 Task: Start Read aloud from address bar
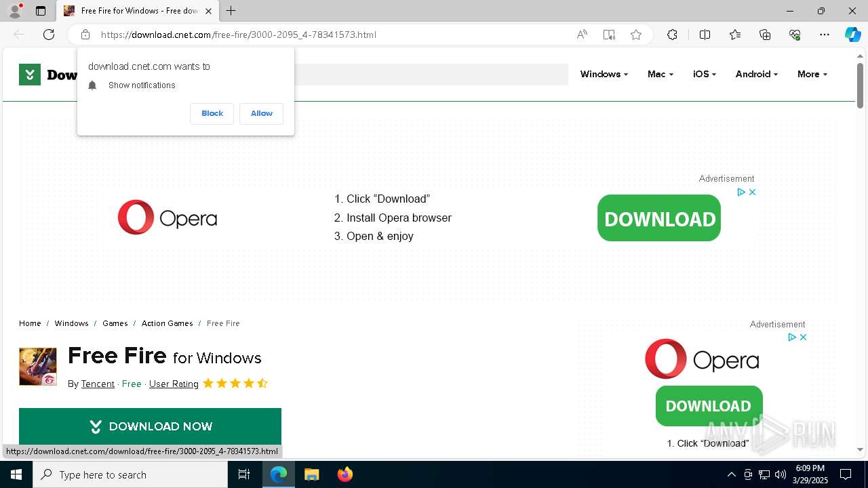pyautogui.click(x=582, y=35)
